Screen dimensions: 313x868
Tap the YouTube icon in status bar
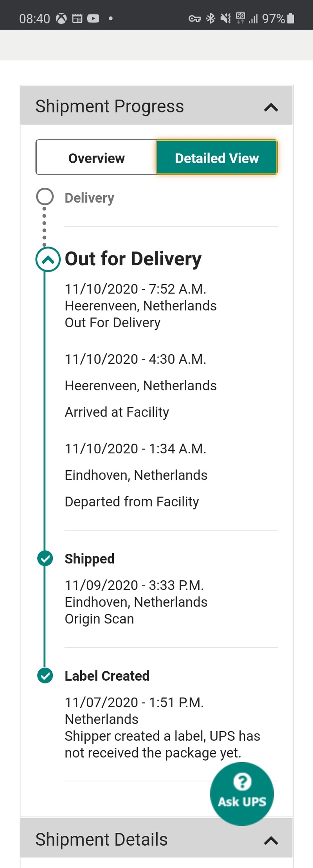pyautogui.click(x=93, y=18)
